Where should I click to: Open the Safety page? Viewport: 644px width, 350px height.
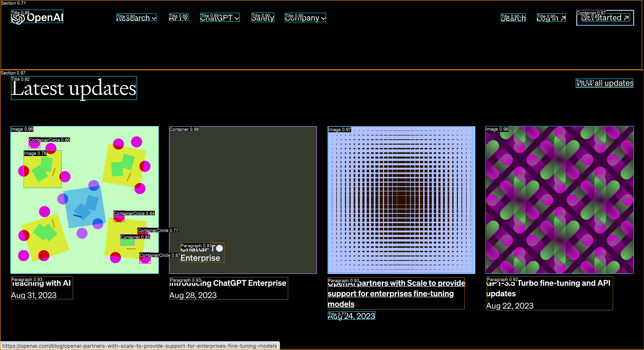(x=263, y=18)
